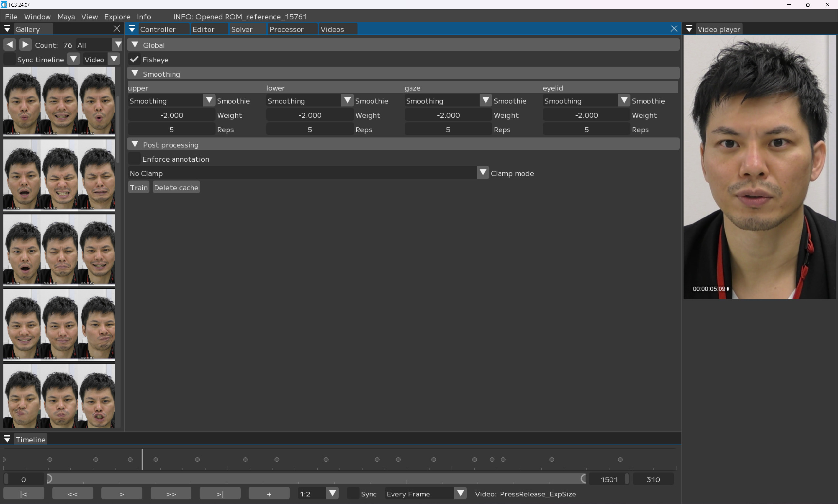
Task: Enable Enforce annotation checkbox
Action: pos(134,159)
